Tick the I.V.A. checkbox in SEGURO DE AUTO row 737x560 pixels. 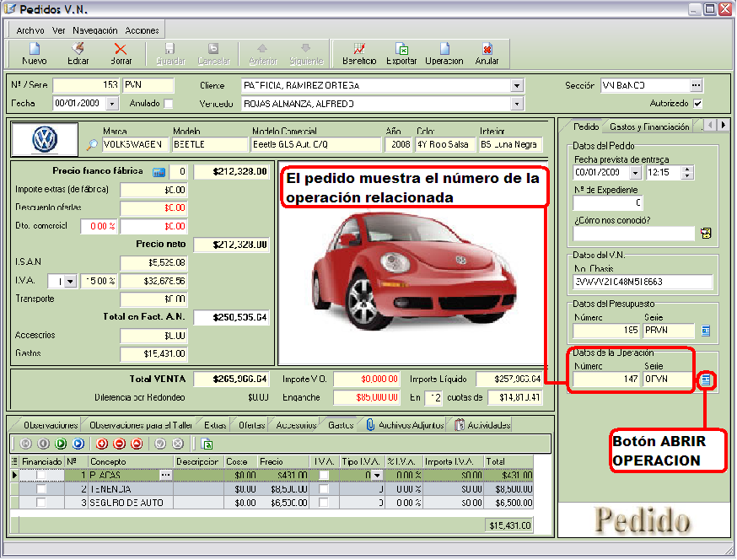324,503
